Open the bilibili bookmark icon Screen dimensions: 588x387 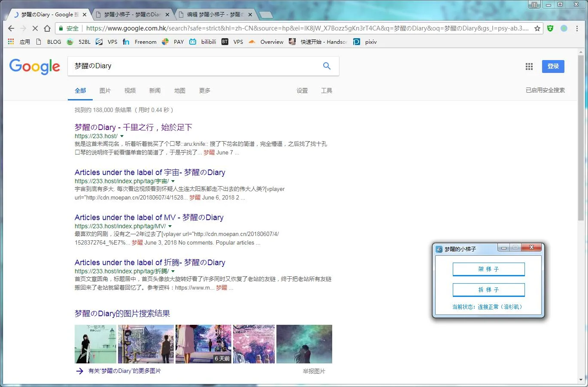coord(193,42)
